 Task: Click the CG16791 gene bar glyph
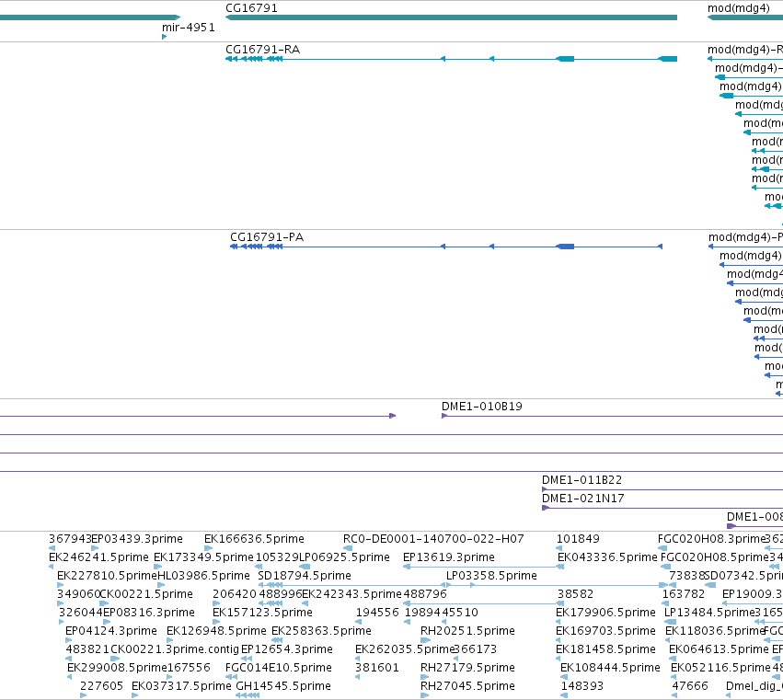(451, 18)
